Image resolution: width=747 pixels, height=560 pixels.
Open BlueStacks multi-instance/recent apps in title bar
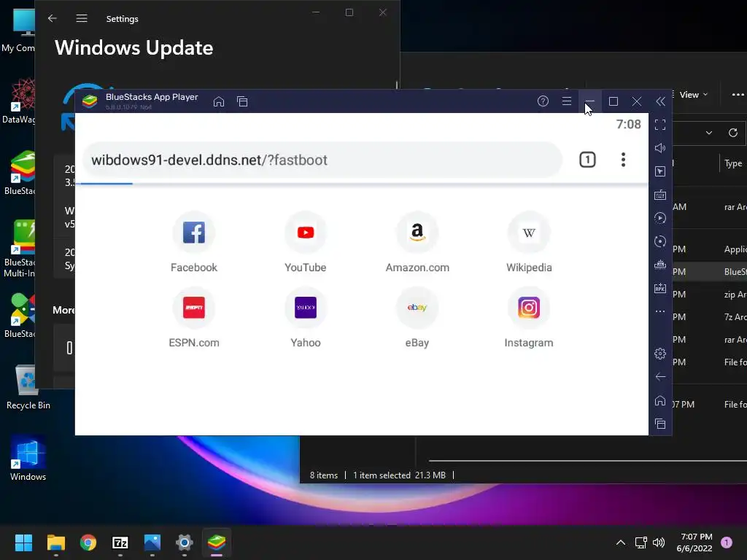point(242,101)
